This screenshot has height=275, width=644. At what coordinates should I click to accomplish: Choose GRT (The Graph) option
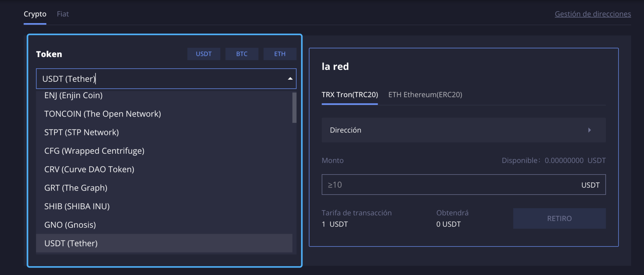[164, 188]
